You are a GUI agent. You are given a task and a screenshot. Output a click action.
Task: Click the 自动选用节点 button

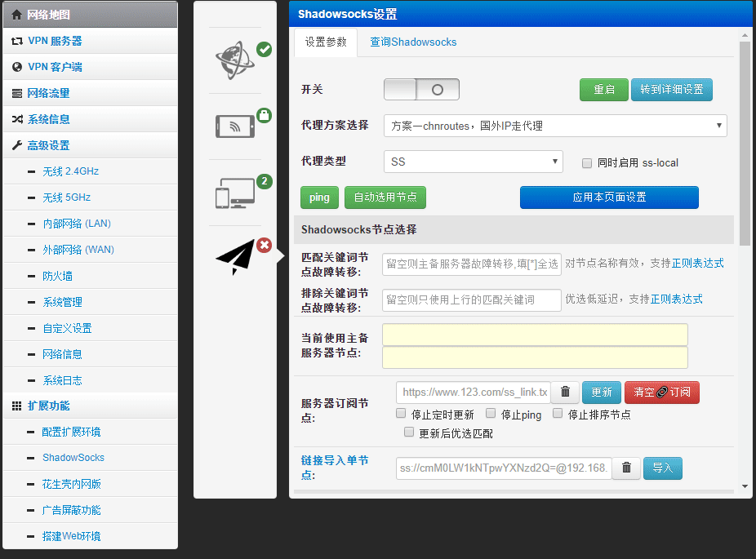tap(385, 197)
